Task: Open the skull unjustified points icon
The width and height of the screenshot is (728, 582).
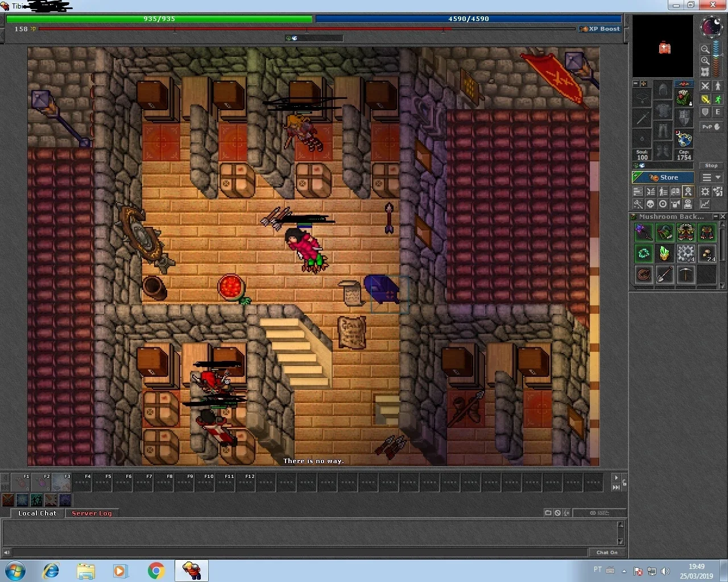Action: (x=650, y=204)
